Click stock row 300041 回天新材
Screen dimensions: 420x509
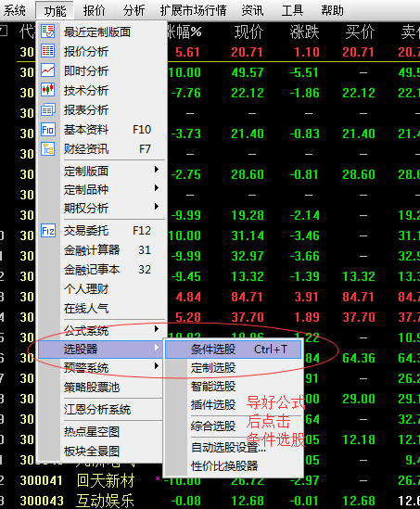click(x=210, y=480)
